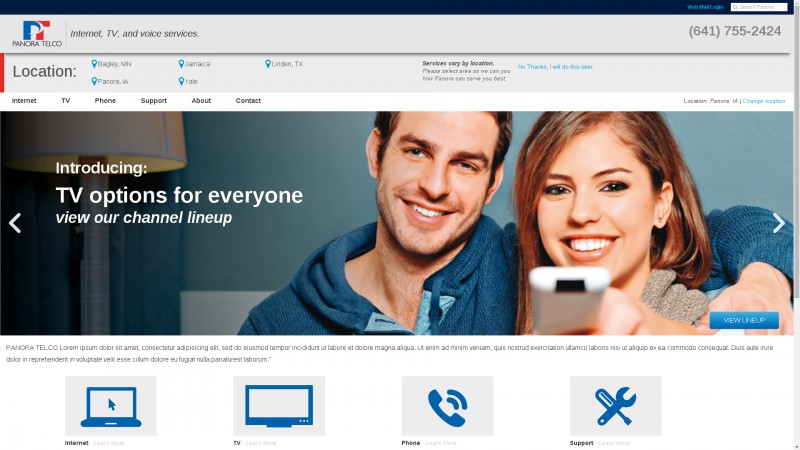The image size is (800, 450).
Task: Click the Panora Telco logo
Action: [37, 34]
